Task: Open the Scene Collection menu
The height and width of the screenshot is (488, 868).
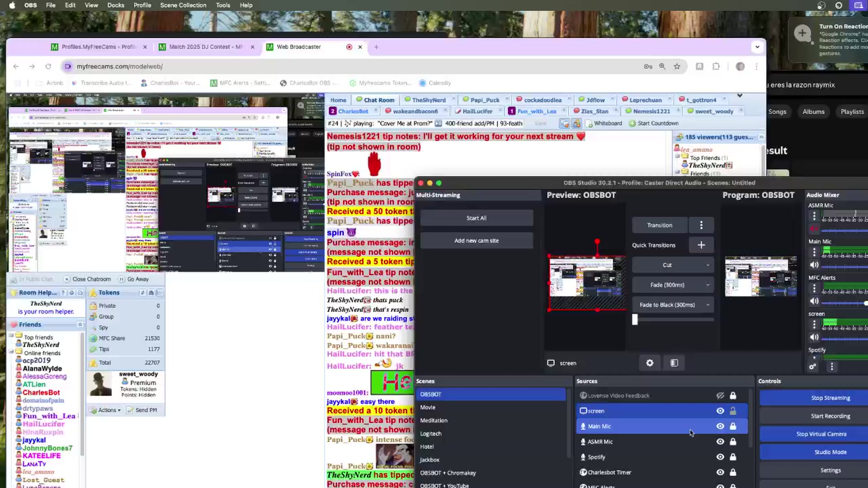Action: 183,5
